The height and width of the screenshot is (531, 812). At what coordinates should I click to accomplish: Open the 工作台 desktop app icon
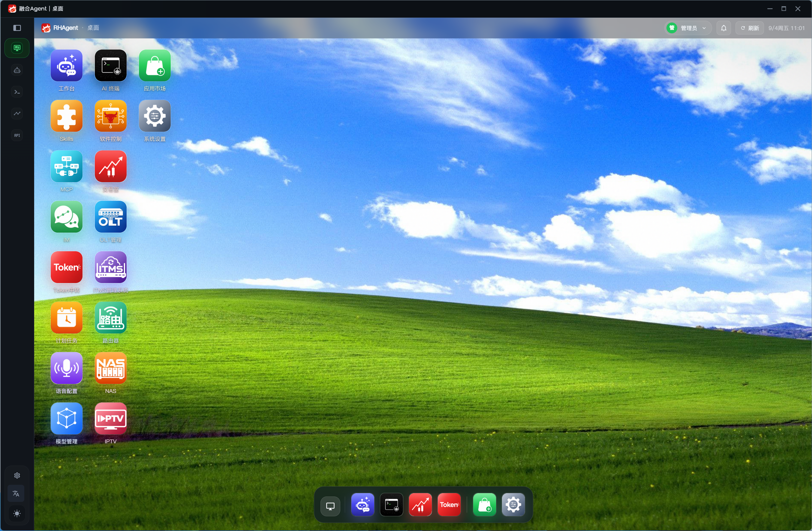(67, 65)
